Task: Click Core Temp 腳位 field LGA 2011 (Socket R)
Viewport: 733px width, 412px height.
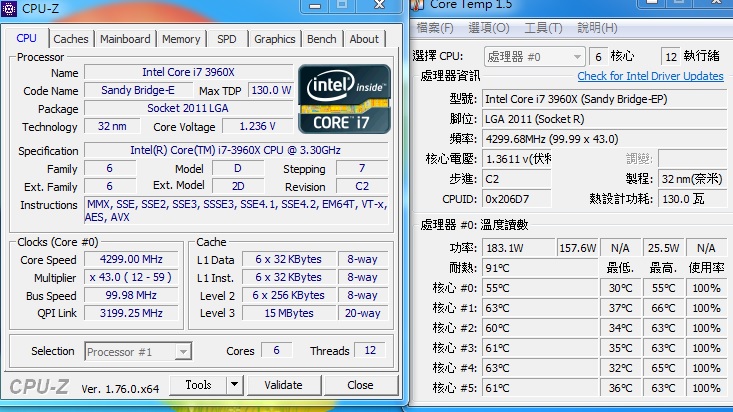Action: tap(605, 119)
